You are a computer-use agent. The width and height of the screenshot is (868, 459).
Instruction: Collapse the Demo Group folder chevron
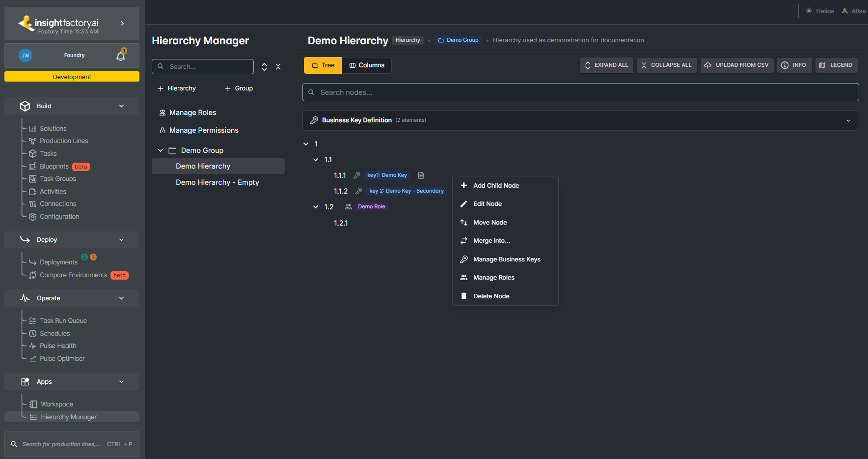(161, 150)
